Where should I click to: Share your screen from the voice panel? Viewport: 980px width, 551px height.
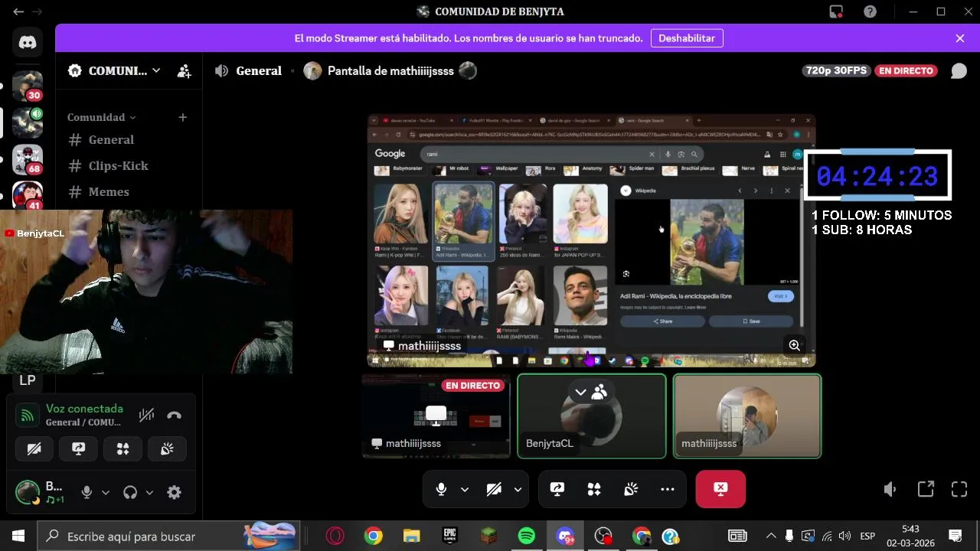pos(78,449)
